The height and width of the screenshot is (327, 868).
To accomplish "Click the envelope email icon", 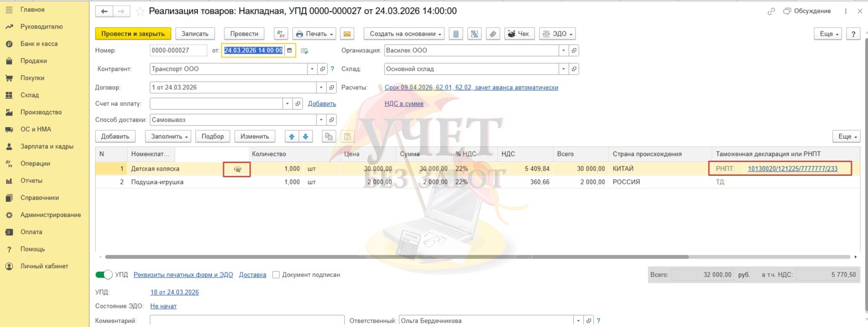I will coord(347,34).
